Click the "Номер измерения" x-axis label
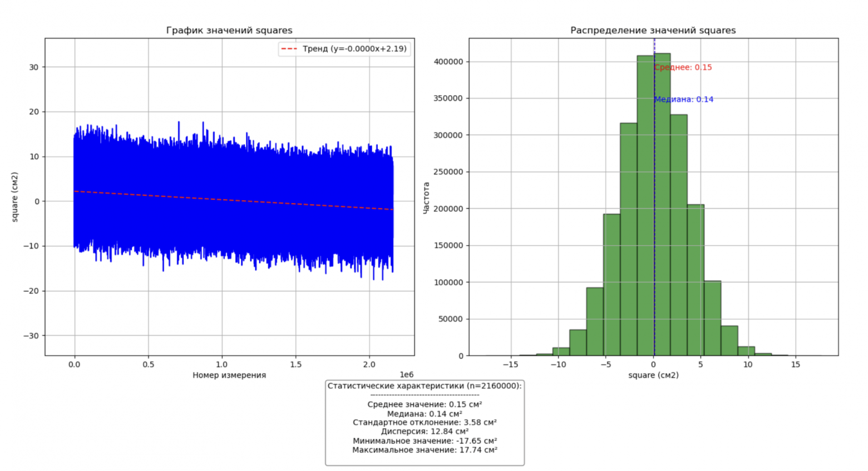 coord(229,375)
